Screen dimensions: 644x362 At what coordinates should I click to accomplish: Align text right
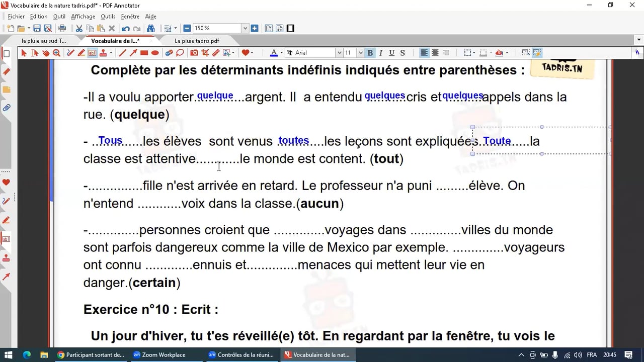pos(446,53)
